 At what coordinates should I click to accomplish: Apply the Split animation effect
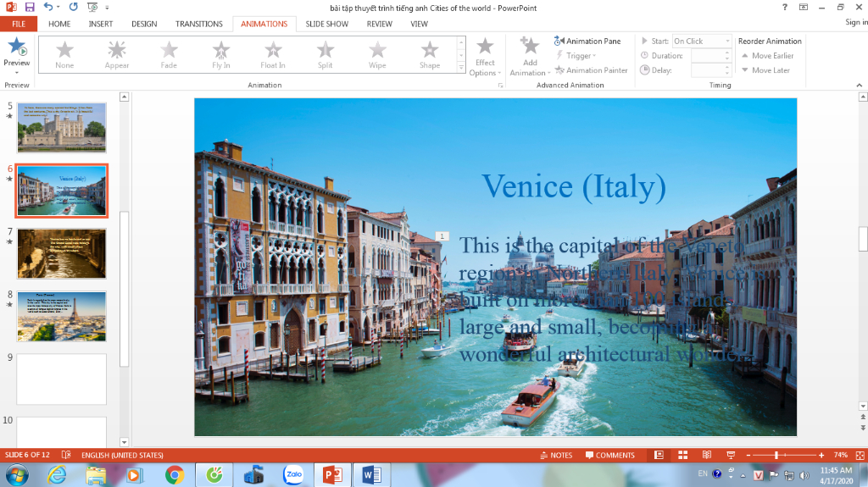[x=325, y=54]
